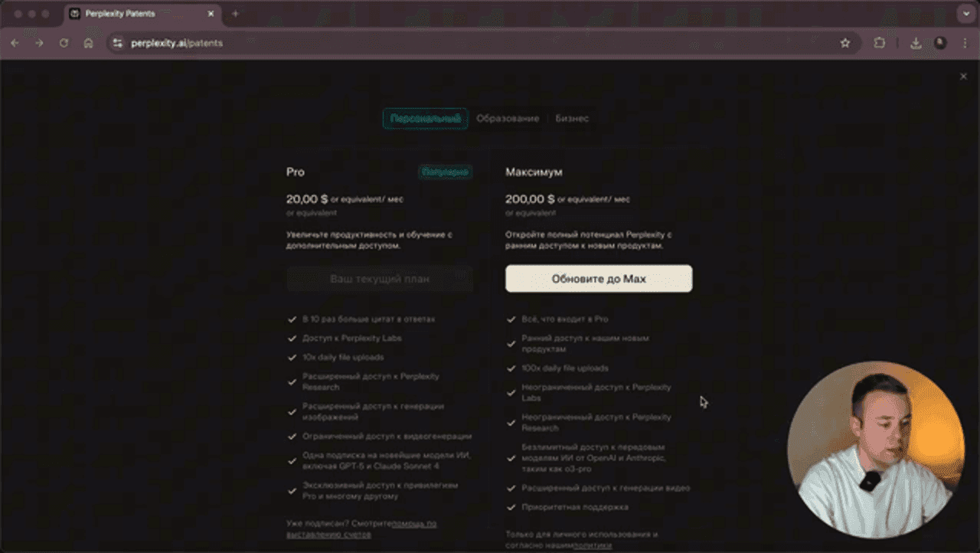Viewport: 980px width, 553px height.
Task: Switch to the Образование tab
Action: [x=508, y=119]
